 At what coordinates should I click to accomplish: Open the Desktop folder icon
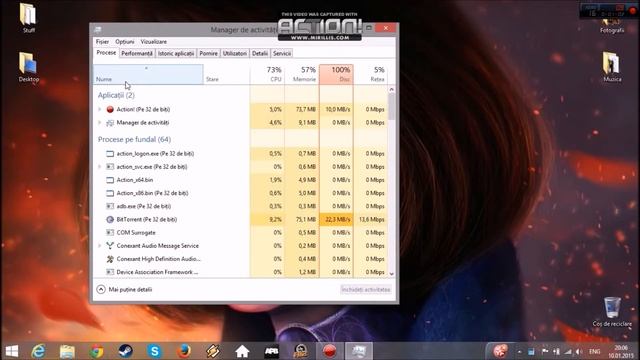pyautogui.click(x=29, y=67)
